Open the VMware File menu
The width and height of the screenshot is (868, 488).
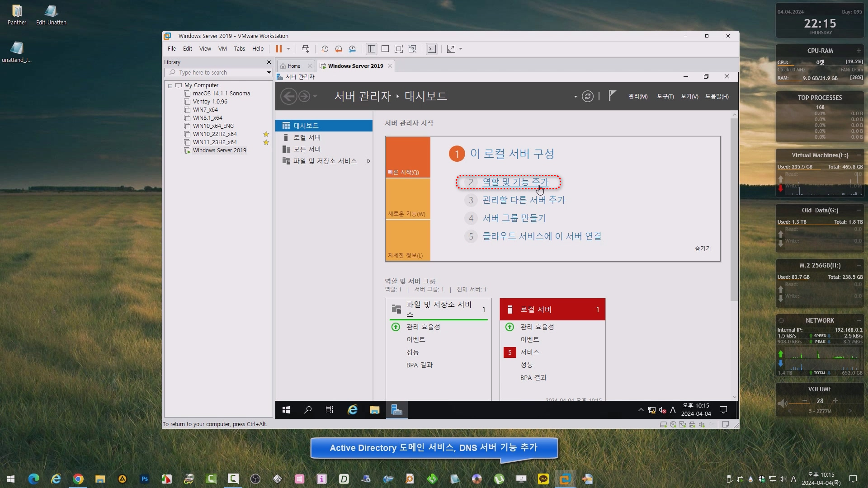[x=172, y=49]
